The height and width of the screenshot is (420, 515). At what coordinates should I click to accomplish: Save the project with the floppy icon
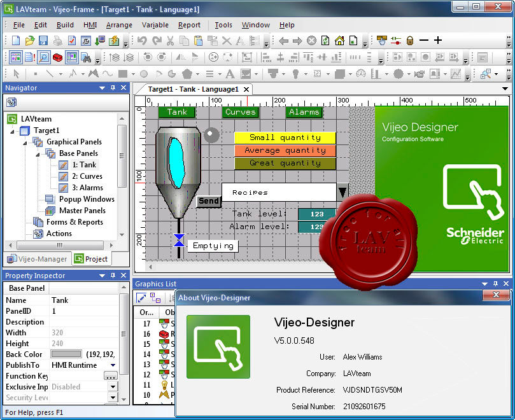43,41
